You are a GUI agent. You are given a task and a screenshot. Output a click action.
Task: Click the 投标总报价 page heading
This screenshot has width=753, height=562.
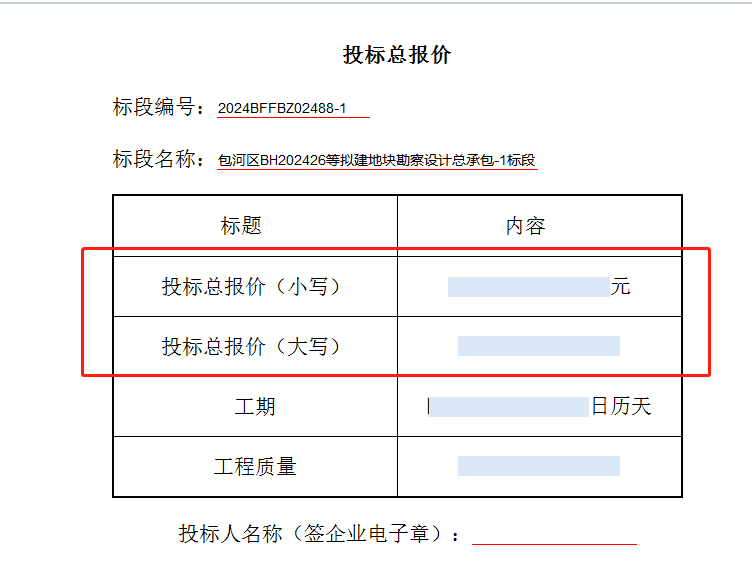pos(397,55)
